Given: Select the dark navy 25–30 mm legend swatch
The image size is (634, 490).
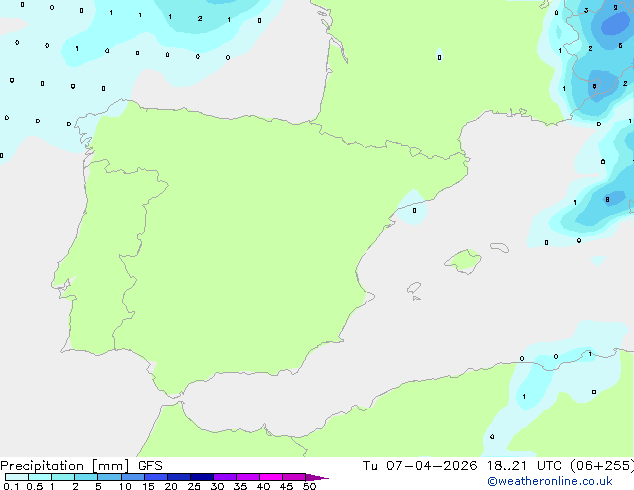Looking at the screenshot, I should (202, 477).
